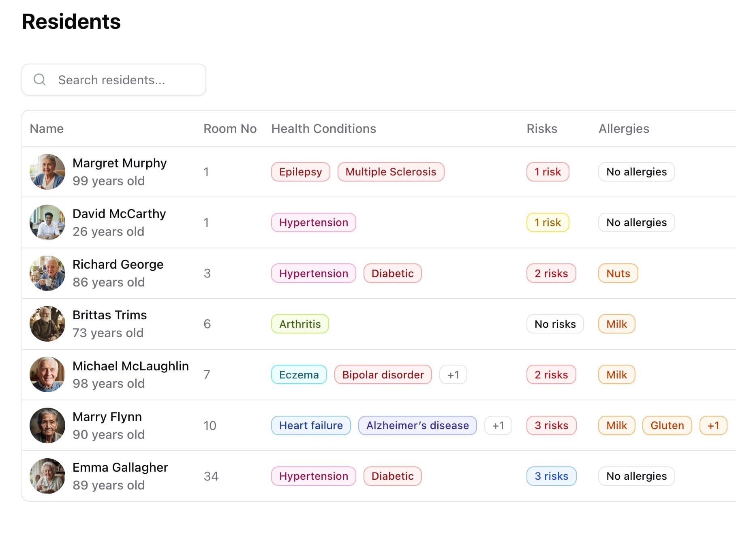Screen dimensions: 736x560
Task: Click the No risks badge for Brittas Trims
Action: [x=555, y=324]
